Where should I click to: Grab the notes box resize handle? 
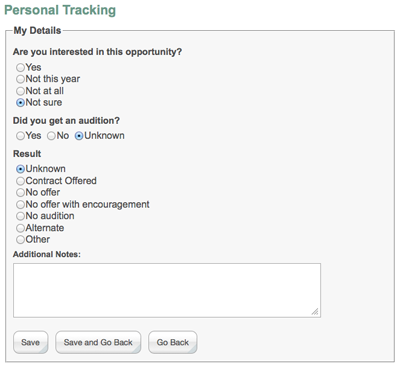click(315, 312)
